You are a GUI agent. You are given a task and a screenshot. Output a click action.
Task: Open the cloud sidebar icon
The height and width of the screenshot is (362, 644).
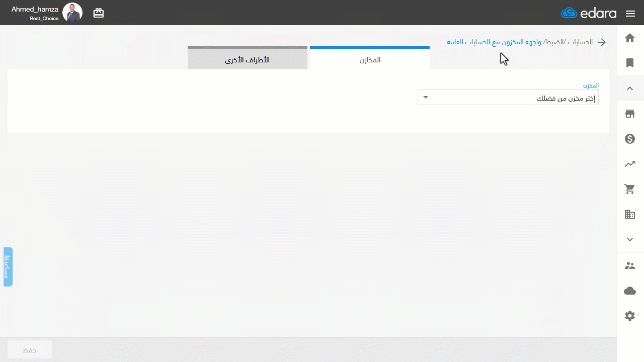[630, 291]
